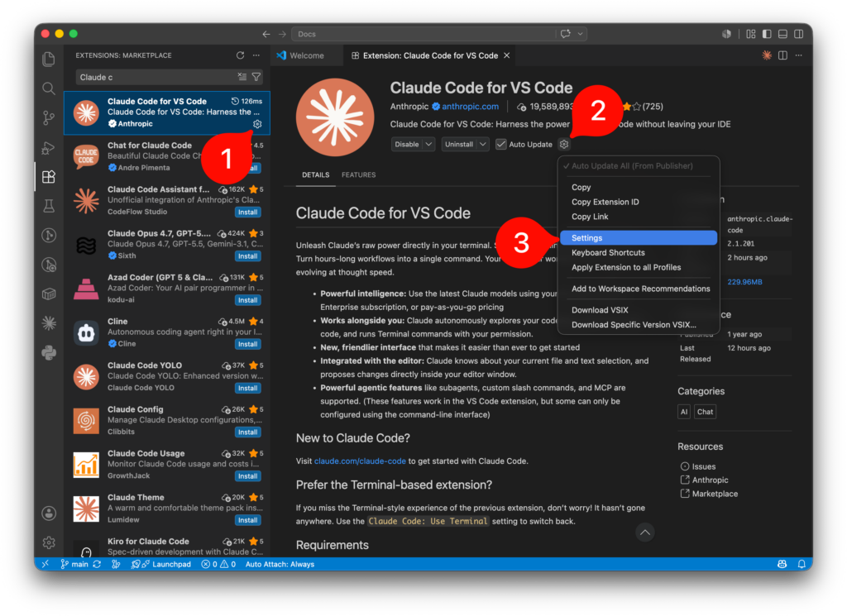Image resolution: width=847 pixels, height=616 pixels.
Task: Open remote window indicator in status bar
Action: click(x=45, y=564)
